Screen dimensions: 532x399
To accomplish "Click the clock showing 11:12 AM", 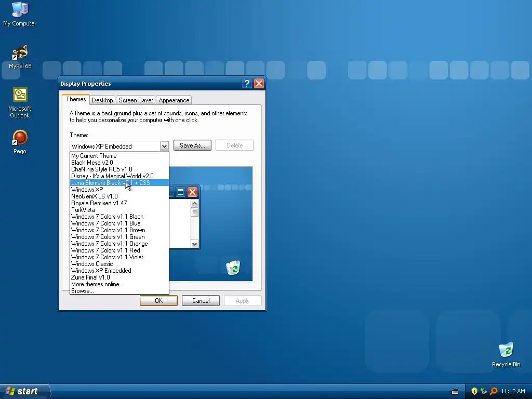I will [x=513, y=391].
